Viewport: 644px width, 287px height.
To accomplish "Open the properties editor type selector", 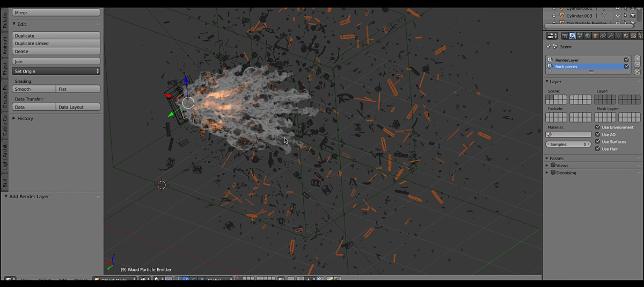I will pyautogui.click(x=552, y=36).
